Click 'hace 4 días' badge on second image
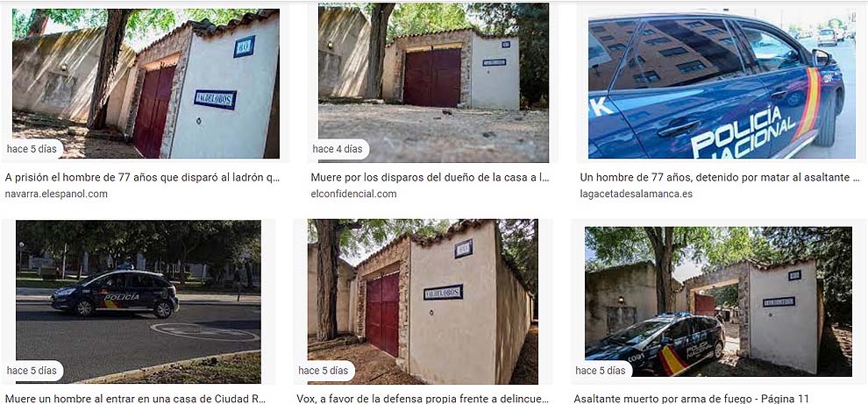This screenshot has width=868, height=404. [x=338, y=149]
